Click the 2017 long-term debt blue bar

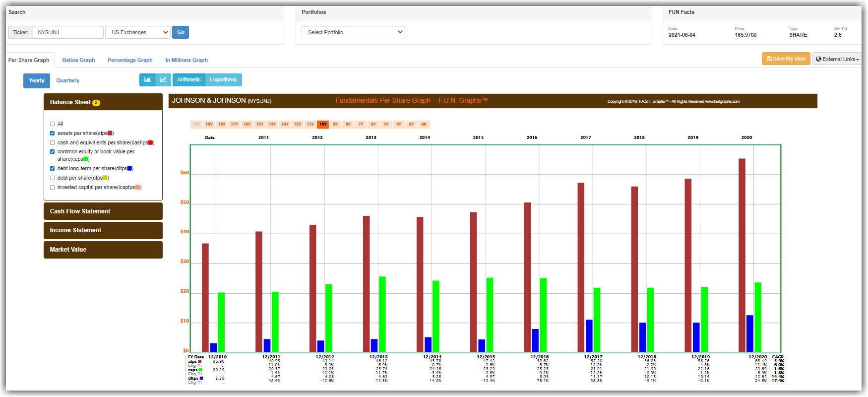pyautogui.click(x=589, y=336)
